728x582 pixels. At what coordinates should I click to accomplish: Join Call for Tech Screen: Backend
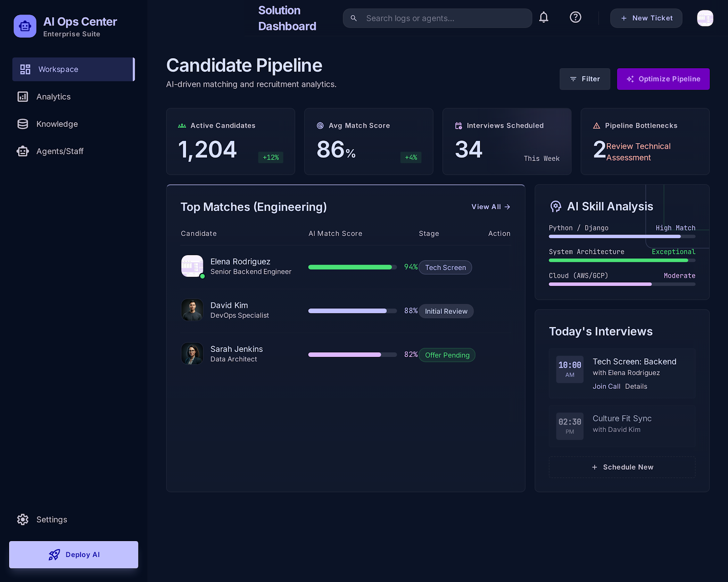click(606, 386)
